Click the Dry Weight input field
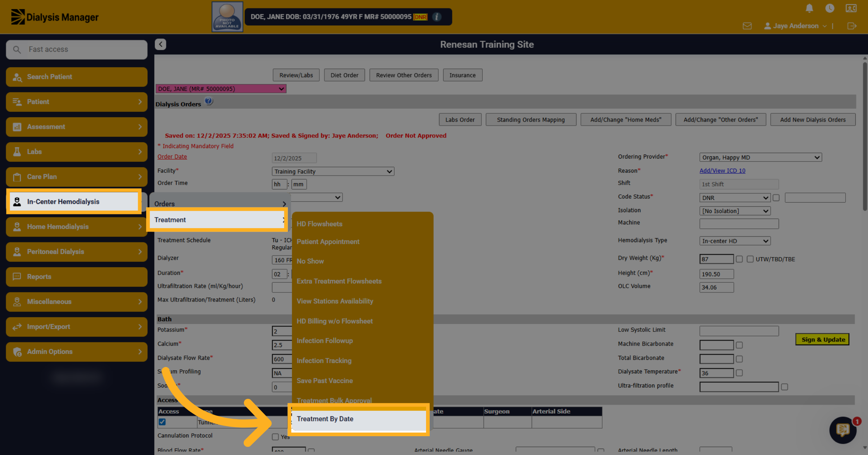The height and width of the screenshot is (455, 868). click(716, 259)
